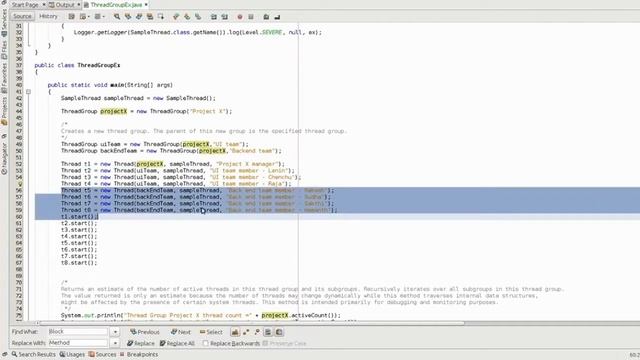Select ThreadGroupEx.java editor tab
Viewport: 640px width, 360px height.
click(116, 5)
